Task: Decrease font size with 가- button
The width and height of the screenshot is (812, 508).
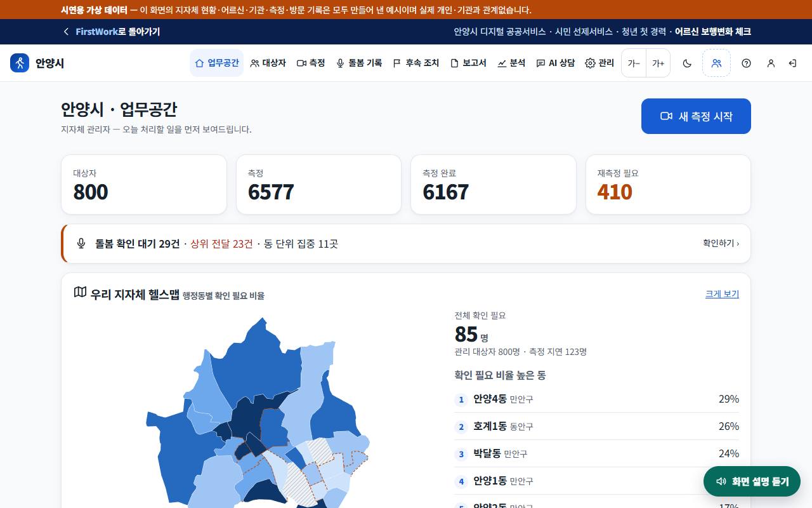Action: (634, 63)
